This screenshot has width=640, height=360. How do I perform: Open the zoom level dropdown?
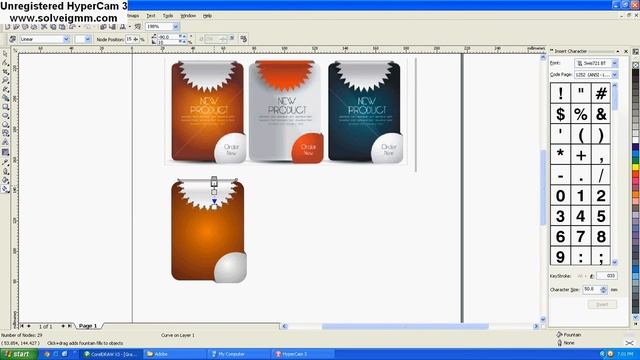pyautogui.click(x=176, y=27)
